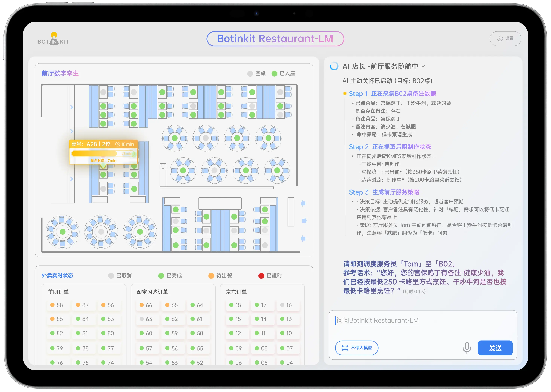Click the Botinkit logo
The image size is (551, 392).
pos(53,39)
